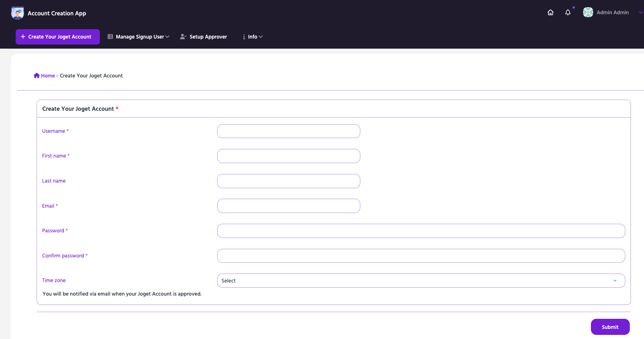Click the plus icon on Create Account
This screenshot has width=644, height=339.
pos(23,37)
